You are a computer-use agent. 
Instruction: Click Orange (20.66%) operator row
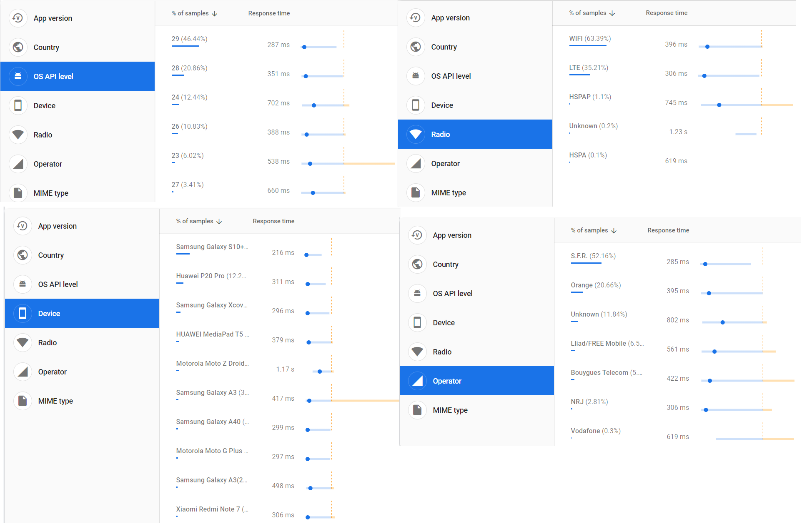tap(677, 287)
